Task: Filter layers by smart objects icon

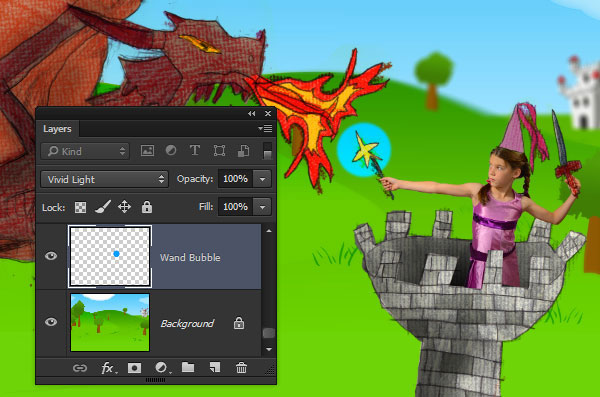Action: click(243, 150)
